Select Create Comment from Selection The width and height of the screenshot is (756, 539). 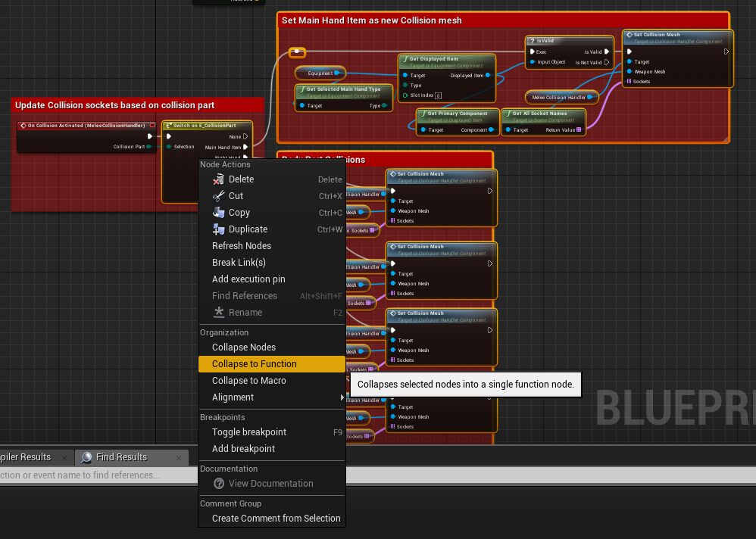276,519
